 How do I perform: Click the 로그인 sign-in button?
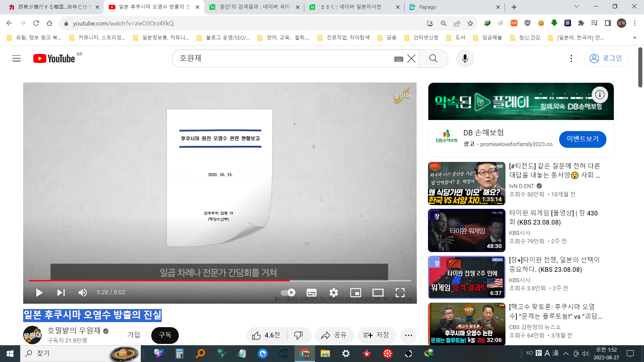coord(606,58)
